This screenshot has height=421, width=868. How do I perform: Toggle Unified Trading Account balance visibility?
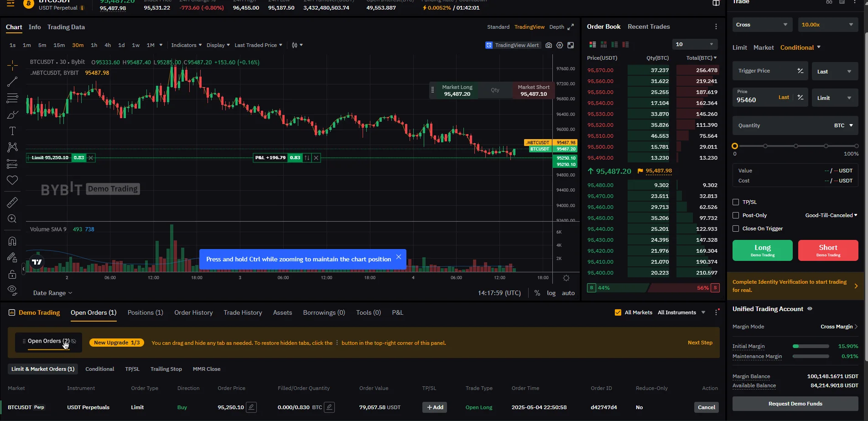coord(810,309)
